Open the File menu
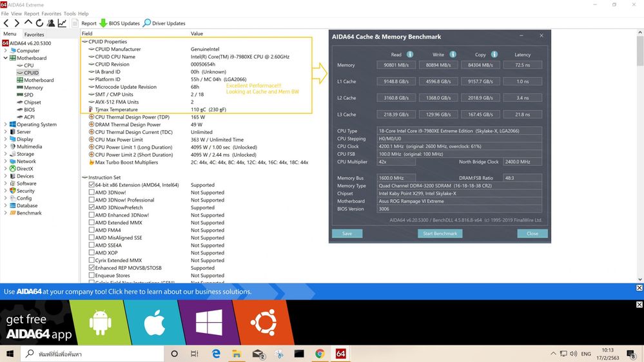Viewport: 644px width, 362px height. [x=5, y=14]
